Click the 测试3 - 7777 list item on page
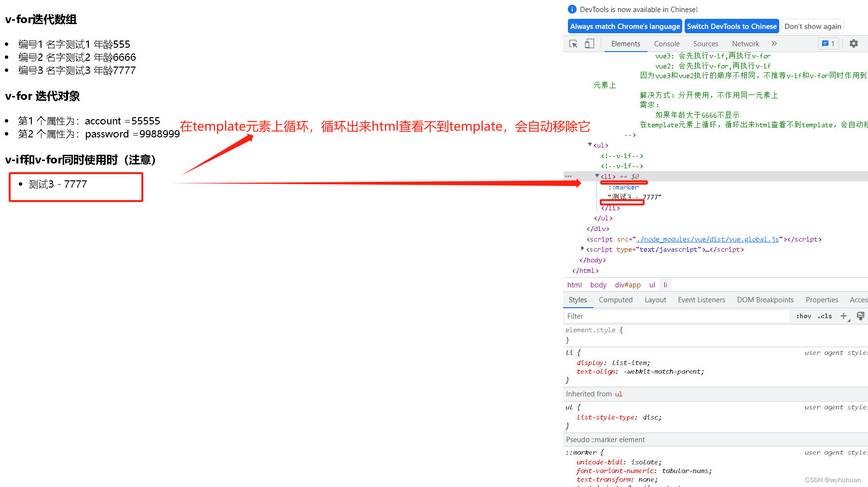The width and height of the screenshot is (868, 487). click(x=58, y=184)
